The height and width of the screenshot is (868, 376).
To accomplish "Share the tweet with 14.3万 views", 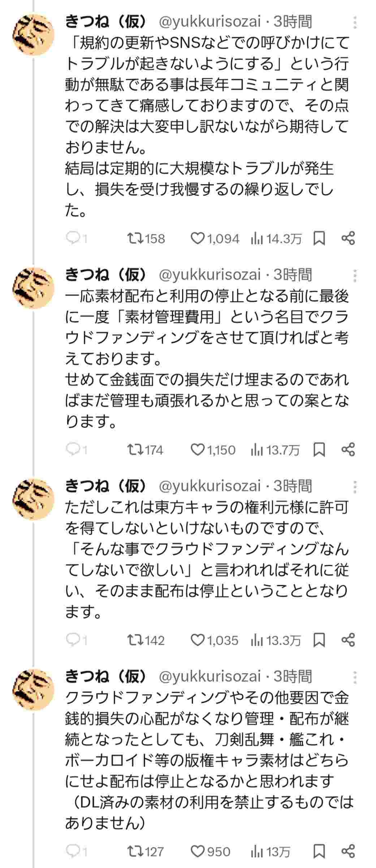I will pos(348,239).
